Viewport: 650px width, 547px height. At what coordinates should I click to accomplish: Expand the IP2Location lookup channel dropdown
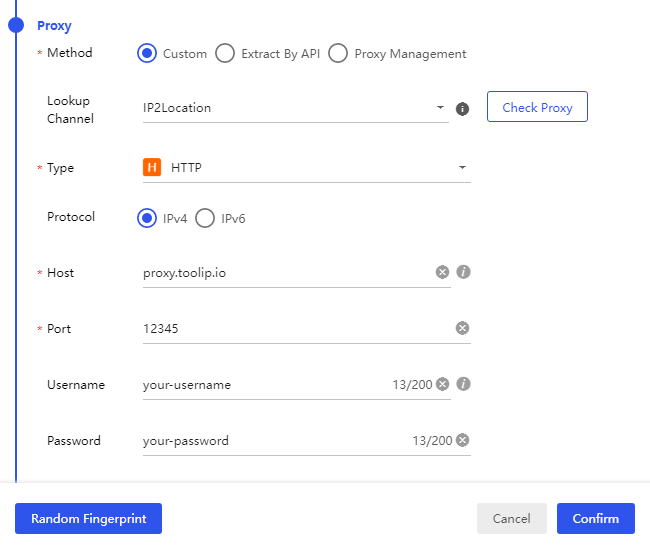(x=440, y=108)
